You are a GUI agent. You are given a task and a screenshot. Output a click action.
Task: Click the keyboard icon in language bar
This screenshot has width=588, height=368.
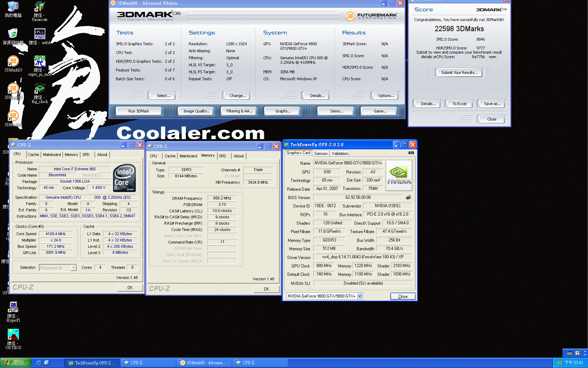(x=569, y=353)
